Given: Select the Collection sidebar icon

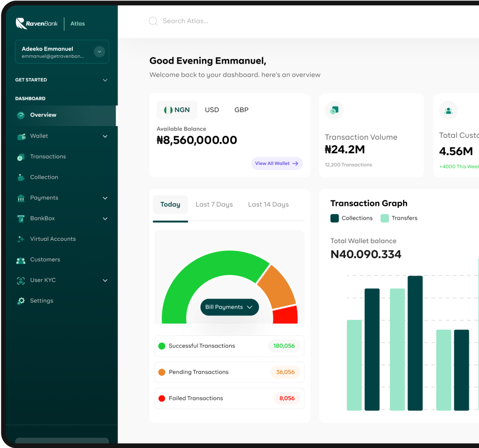Looking at the screenshot, I should pyautogui.click(x=20, y=177).
